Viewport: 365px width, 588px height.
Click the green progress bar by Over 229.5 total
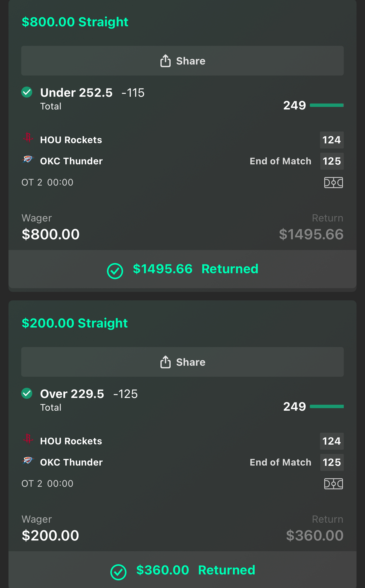coord(327,406)
